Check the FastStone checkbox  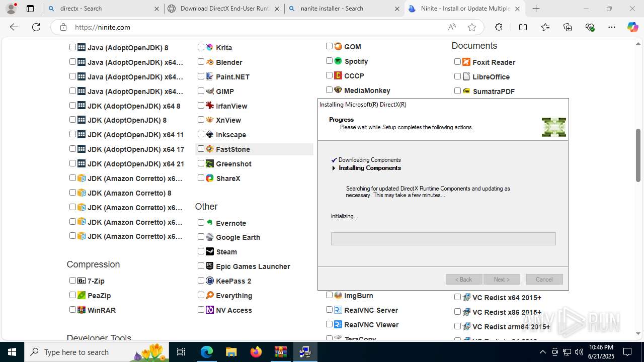point(201,149)
